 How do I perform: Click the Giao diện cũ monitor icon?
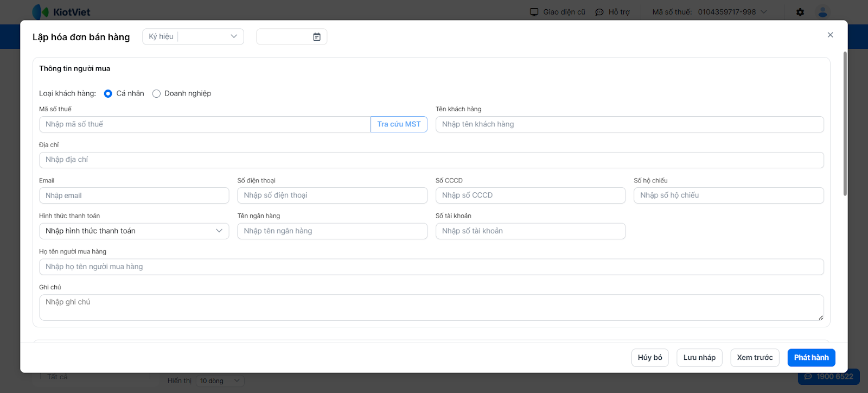click(x=534, y=12)
